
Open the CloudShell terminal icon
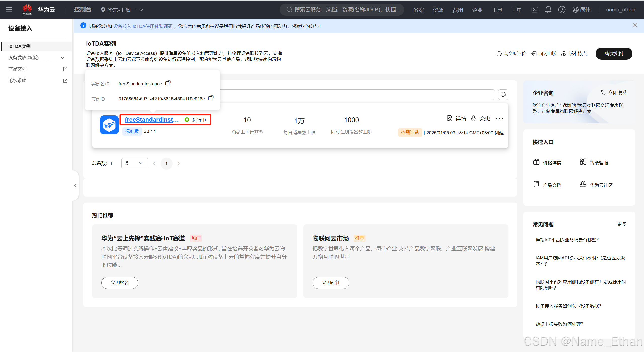[x=535, y=10]
